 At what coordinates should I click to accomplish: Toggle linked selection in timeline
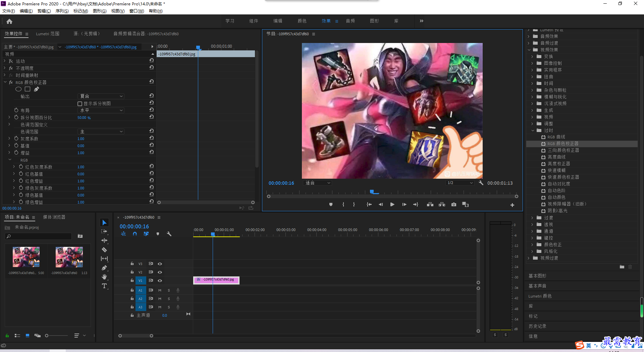(x=146, y=234)
